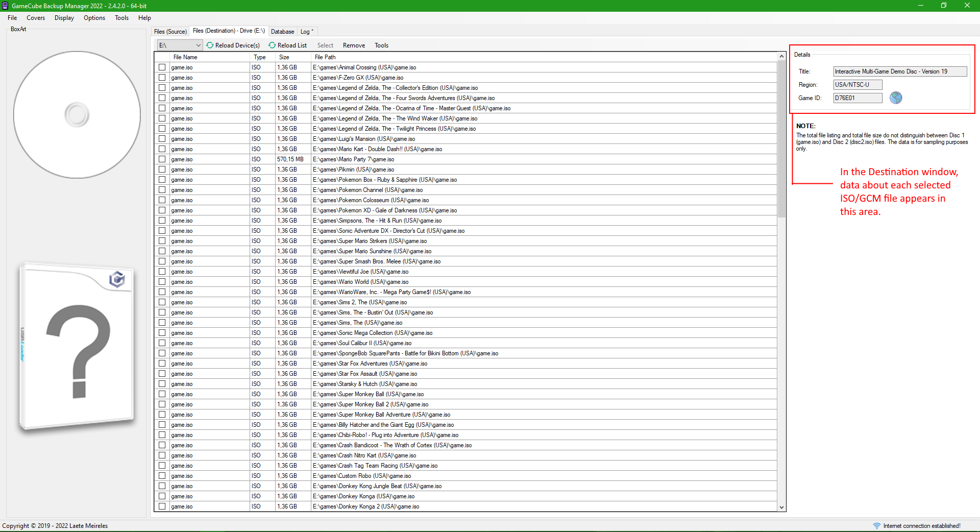Select the Luigi's Mansion (USA) checkbox

[x=162, y=139]
